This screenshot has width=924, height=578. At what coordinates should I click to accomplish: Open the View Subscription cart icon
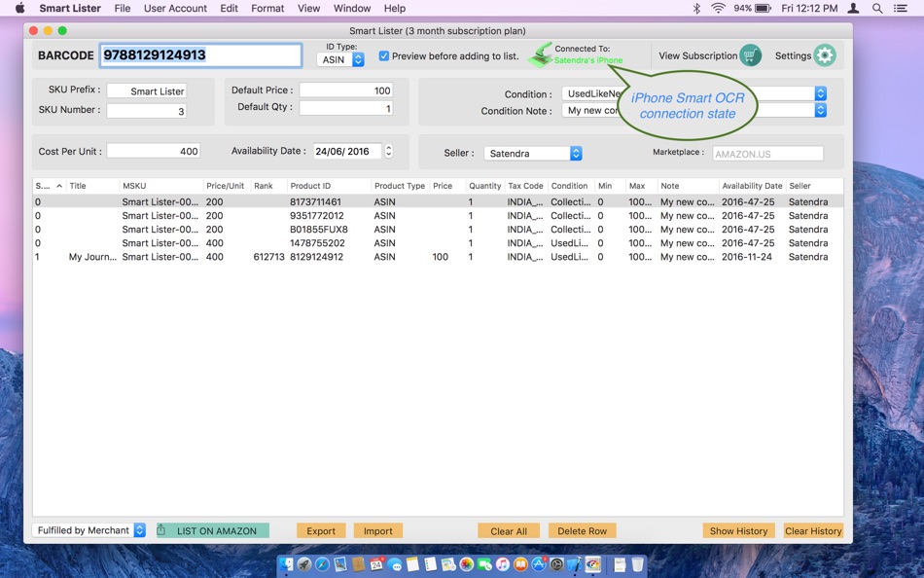tap(750, 55)
